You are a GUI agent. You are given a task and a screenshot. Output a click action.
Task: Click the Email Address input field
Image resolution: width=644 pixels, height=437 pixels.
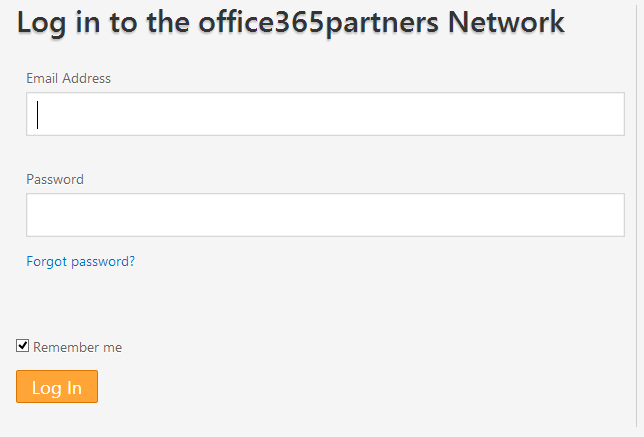tap(325, 114)
